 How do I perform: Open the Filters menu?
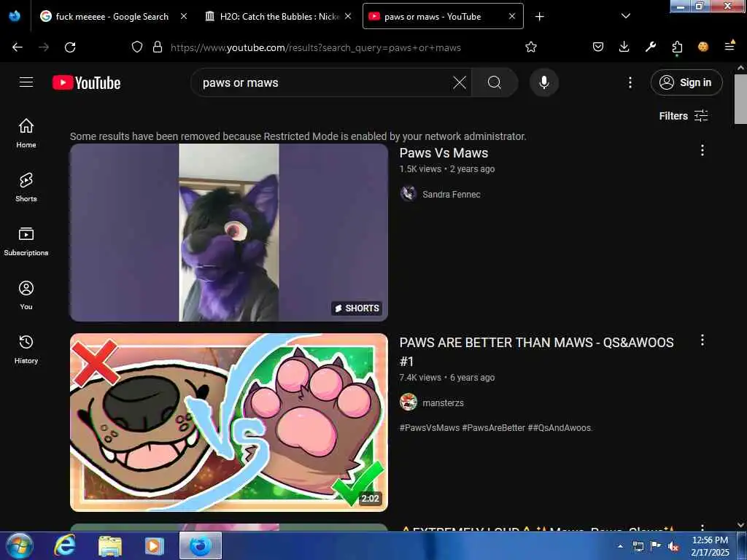[684, 116]
